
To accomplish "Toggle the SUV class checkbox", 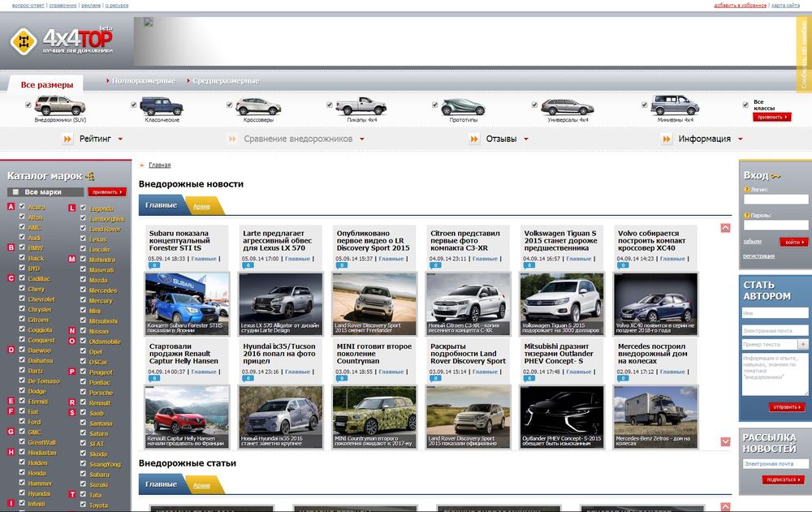I will pyautogui.click(x=28, y=105).
